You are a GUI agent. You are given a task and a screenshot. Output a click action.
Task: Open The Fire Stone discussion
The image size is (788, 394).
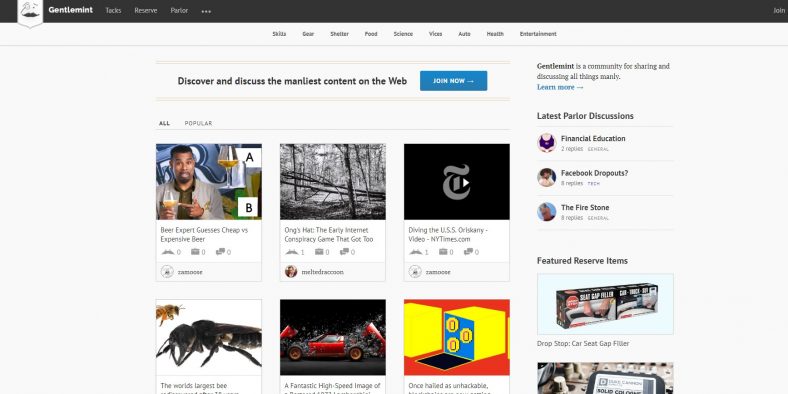[x=585, y=208]
